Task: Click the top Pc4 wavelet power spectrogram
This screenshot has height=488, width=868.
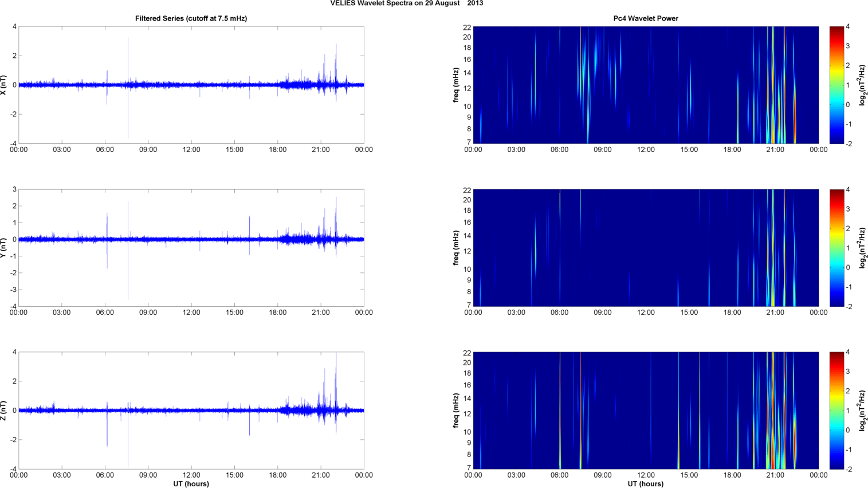Action: coord(646,85)
